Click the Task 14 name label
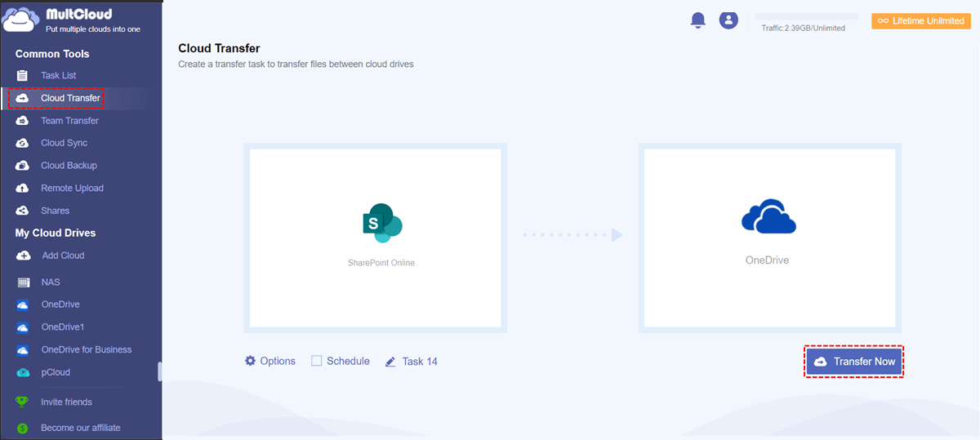Viewport: 980px width, 440px height. coord(420,362)
